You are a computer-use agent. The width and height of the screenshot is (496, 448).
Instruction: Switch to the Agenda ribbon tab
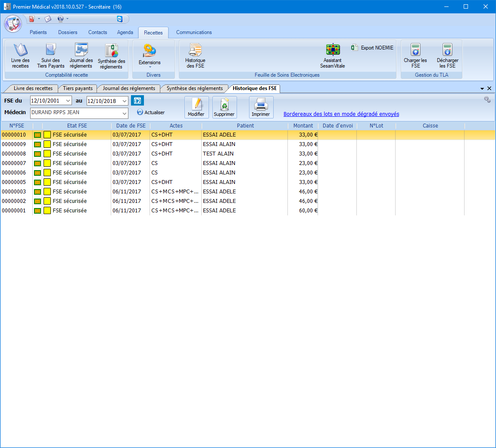[125, 32]
